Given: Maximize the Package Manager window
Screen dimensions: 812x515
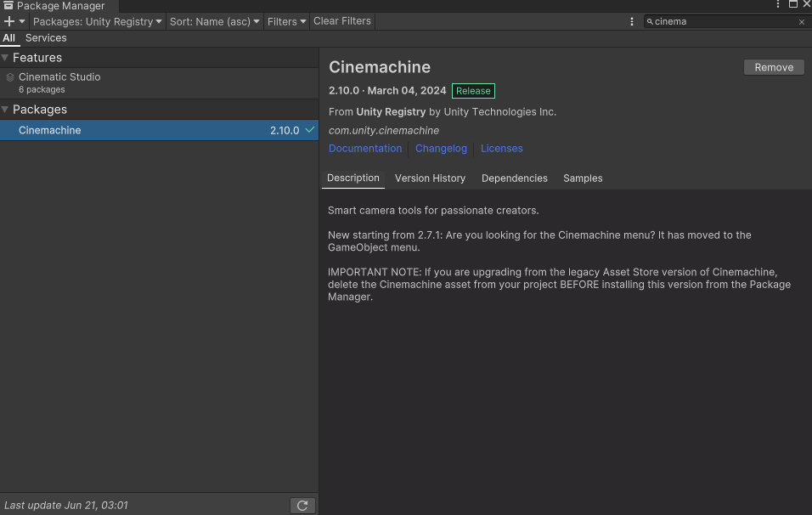Looking at the screenshot, I should coord(792,4).
